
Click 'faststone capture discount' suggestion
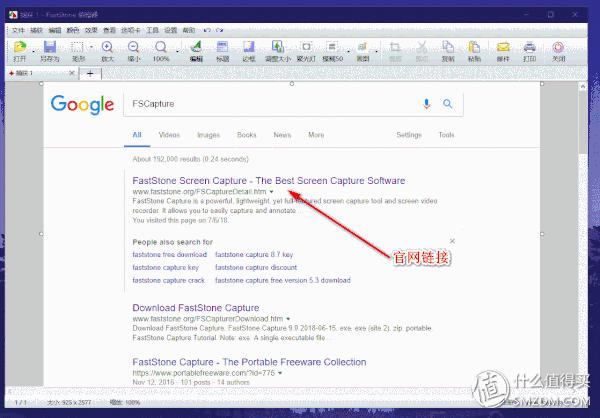click(x=256, y=268)
